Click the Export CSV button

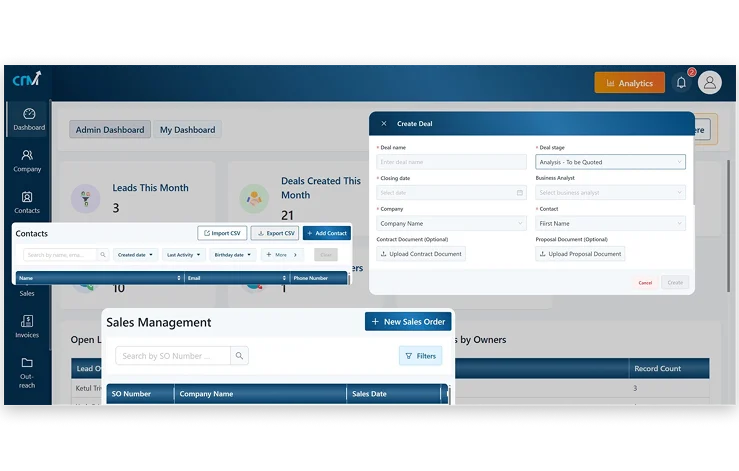pyautogui.click(x=275, y=233)
